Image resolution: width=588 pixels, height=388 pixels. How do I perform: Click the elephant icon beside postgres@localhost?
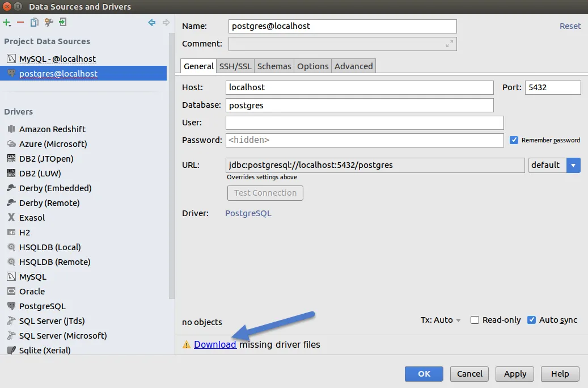[x=12, y=73]
